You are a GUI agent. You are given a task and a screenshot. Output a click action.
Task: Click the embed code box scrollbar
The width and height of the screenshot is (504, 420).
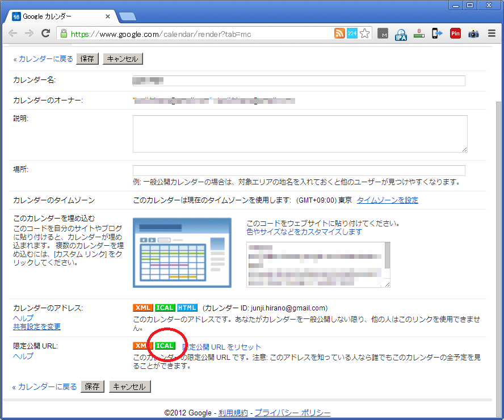[x=387, y=255]
